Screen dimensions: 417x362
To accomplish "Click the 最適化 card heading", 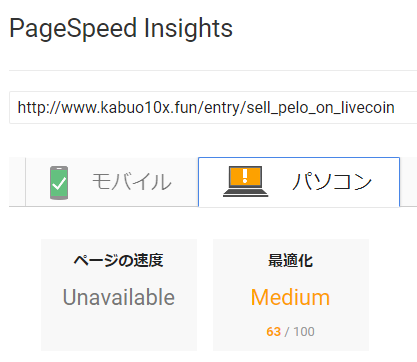I will [x=291, y=260].
